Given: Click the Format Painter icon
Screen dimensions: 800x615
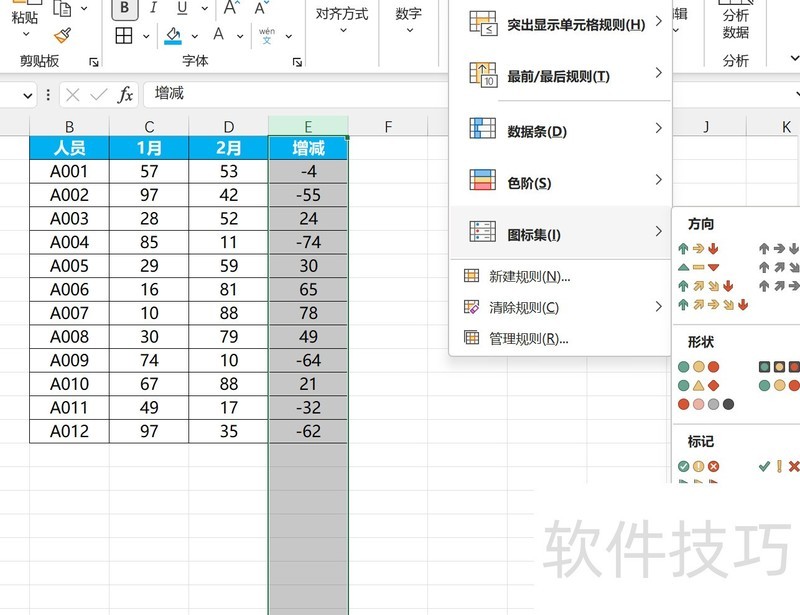Looking at the screenshot, I should 61,35.
